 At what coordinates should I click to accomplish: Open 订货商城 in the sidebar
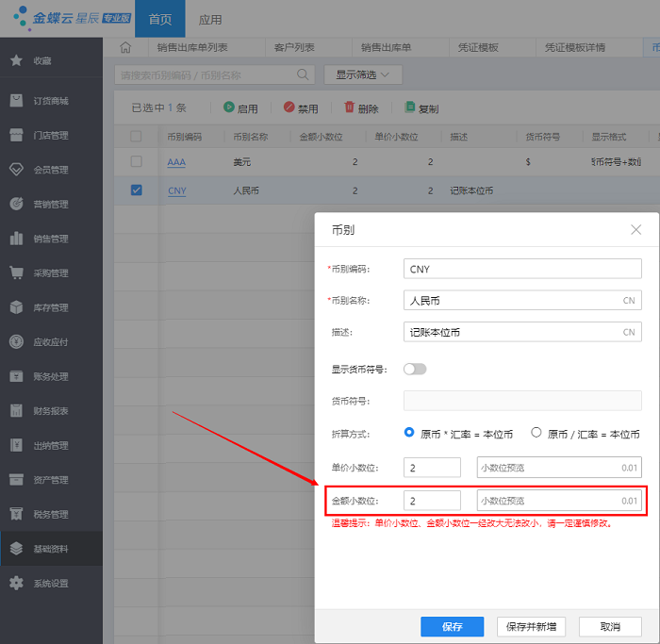[x=51, y=101]
